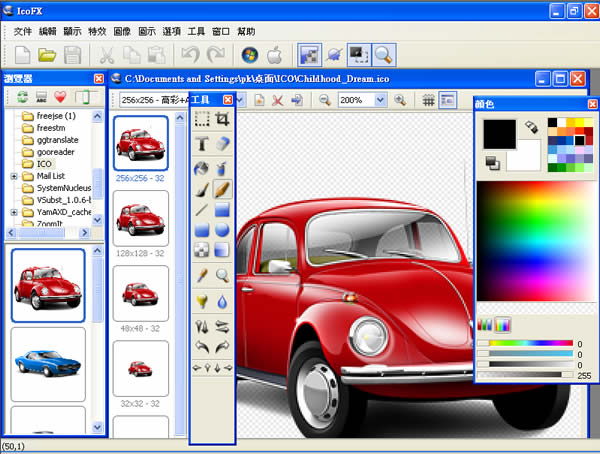The image size is (600, 454).
Task: Activate the pencil tool
Action: coord(223,187)
